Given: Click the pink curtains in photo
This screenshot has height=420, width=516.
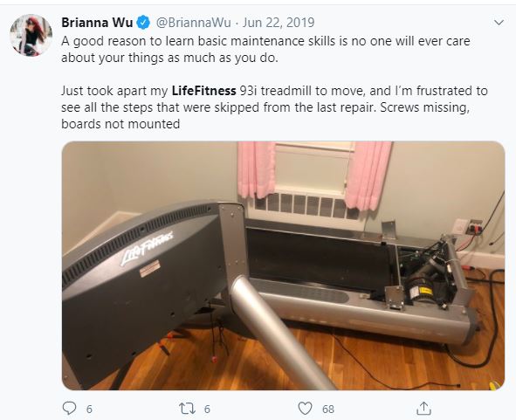Looking at the screenshot, I should tap(314, 176).
